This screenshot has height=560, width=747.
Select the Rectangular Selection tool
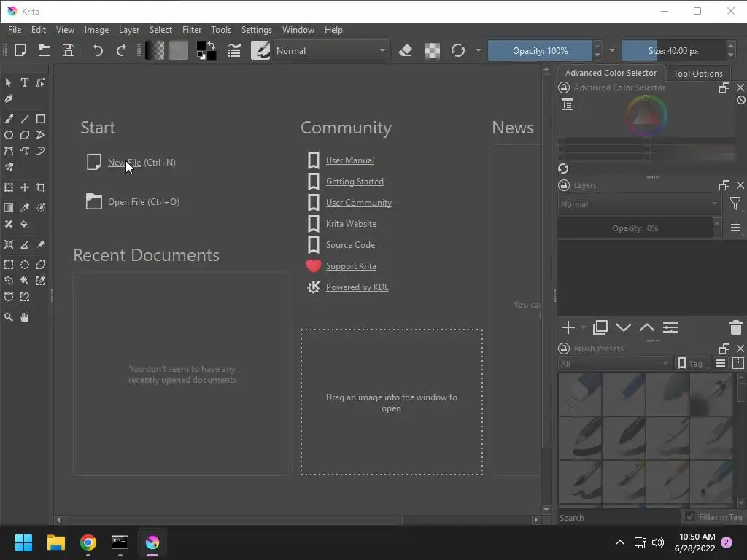(x=9, y=265)
